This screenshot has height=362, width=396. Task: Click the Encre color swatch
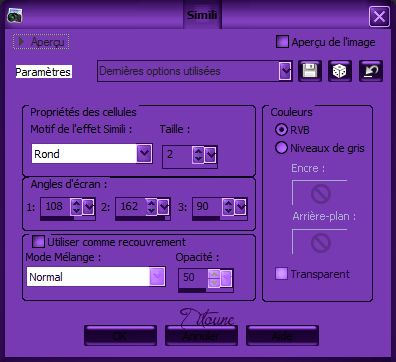click(320, 193)
